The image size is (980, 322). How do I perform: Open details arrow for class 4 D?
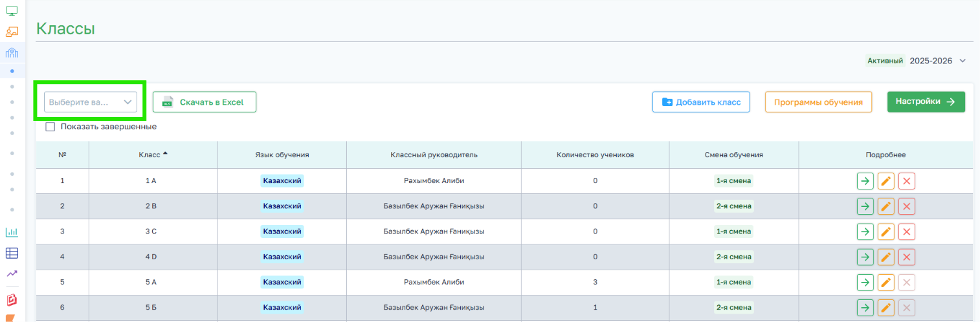[865, 257]
